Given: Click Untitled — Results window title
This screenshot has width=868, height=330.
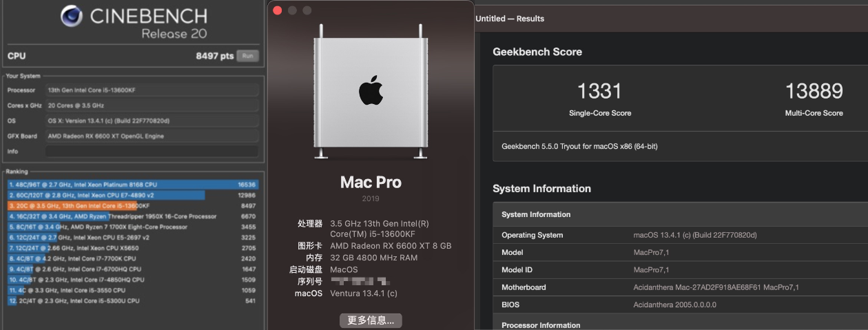Looking at the screenshot, I should (510, 19).
